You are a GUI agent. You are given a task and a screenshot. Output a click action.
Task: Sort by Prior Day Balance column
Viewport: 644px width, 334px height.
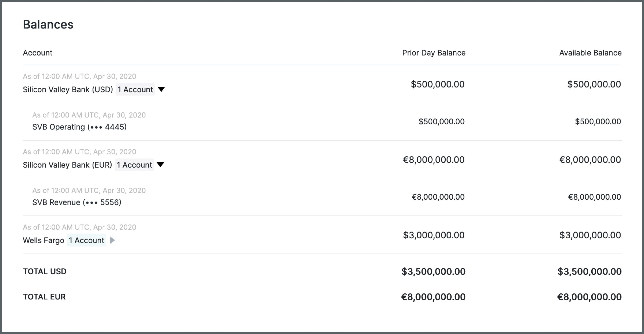[434, 53]
